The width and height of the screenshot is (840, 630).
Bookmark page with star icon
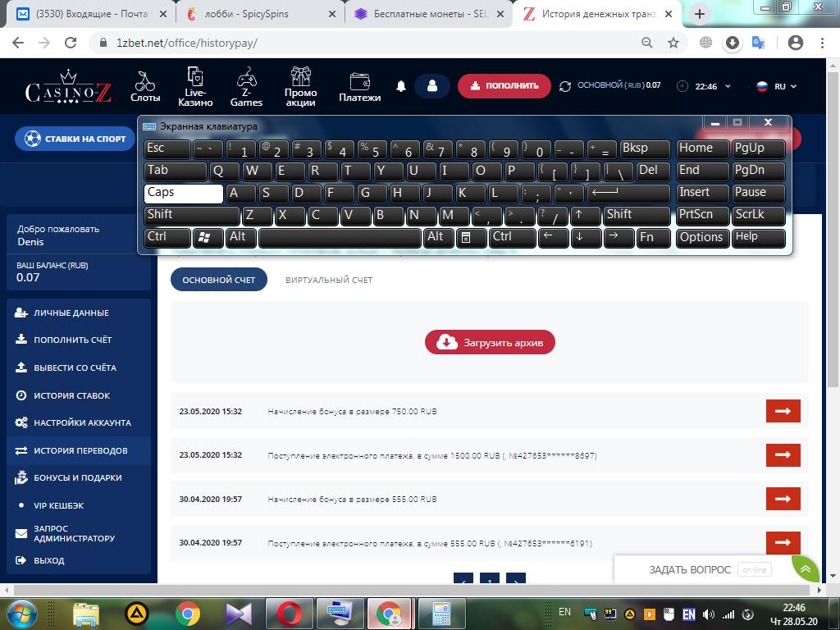click(x=673, y=43)
